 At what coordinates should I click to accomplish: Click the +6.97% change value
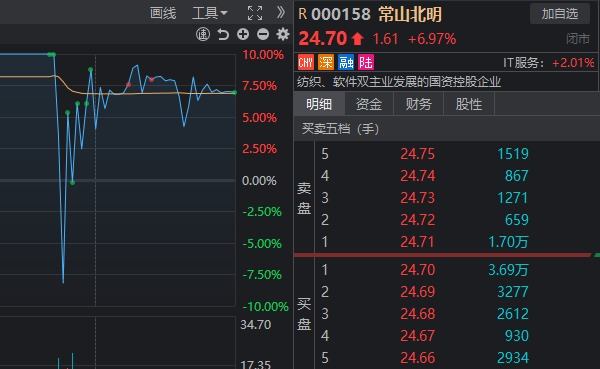[x=432, y=39]
